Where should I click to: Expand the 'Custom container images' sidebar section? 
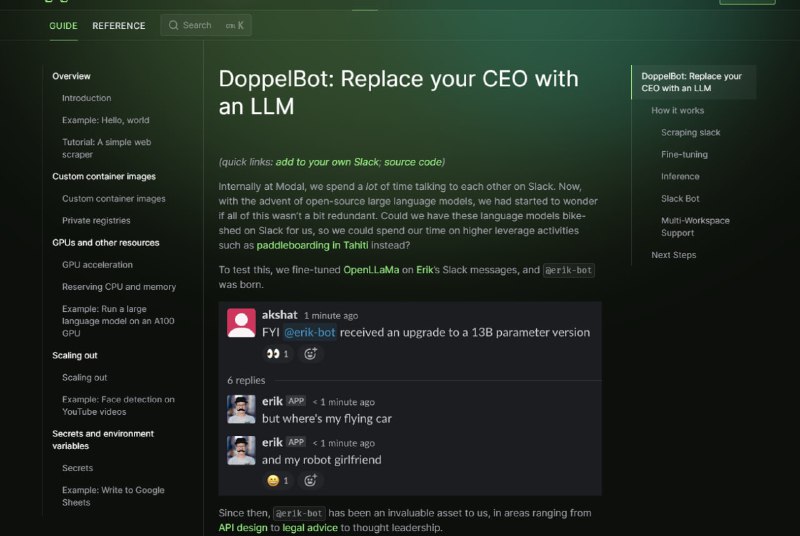104,177
